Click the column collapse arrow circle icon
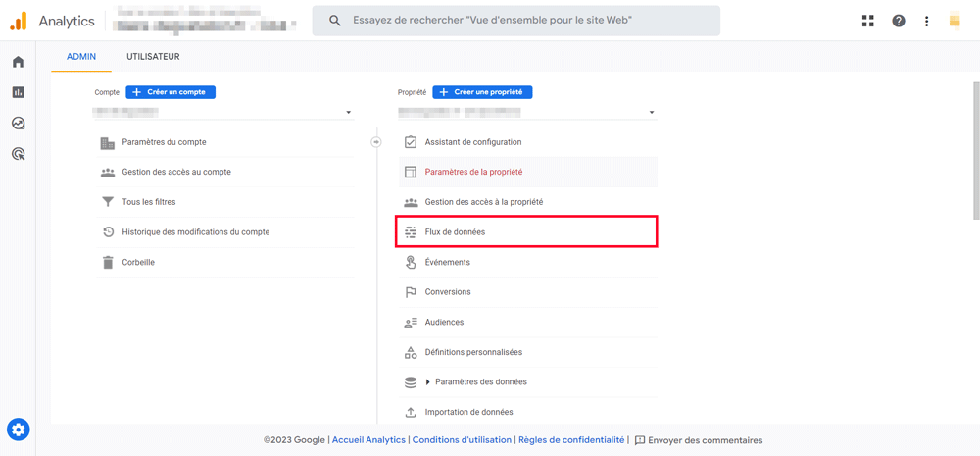 [x=375, y=142]
